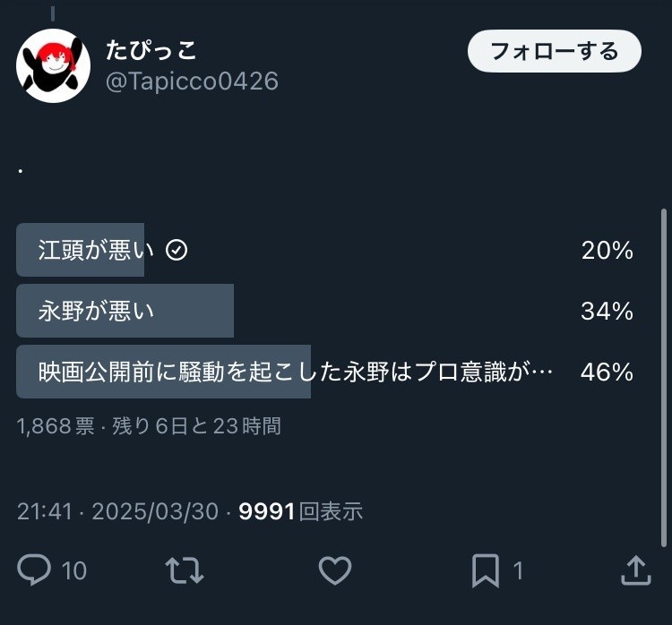Like the post with heart icon

click(335, 569)
